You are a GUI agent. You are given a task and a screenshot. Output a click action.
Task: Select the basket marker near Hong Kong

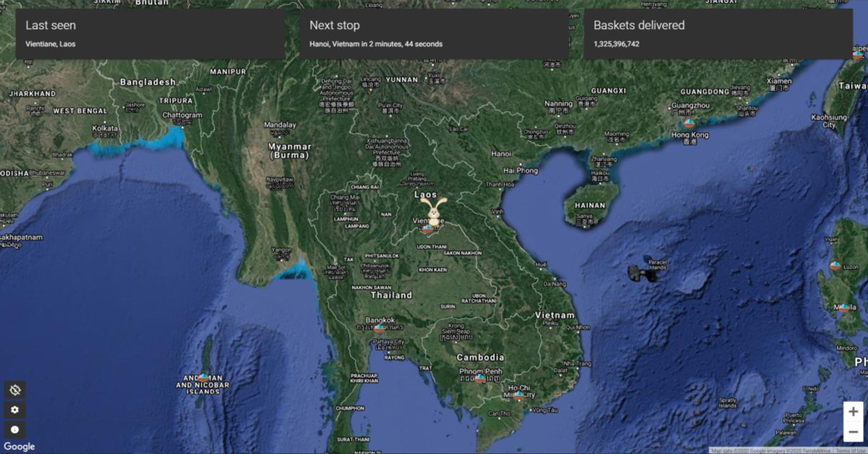pyautogui.click(x=689, y=124)
